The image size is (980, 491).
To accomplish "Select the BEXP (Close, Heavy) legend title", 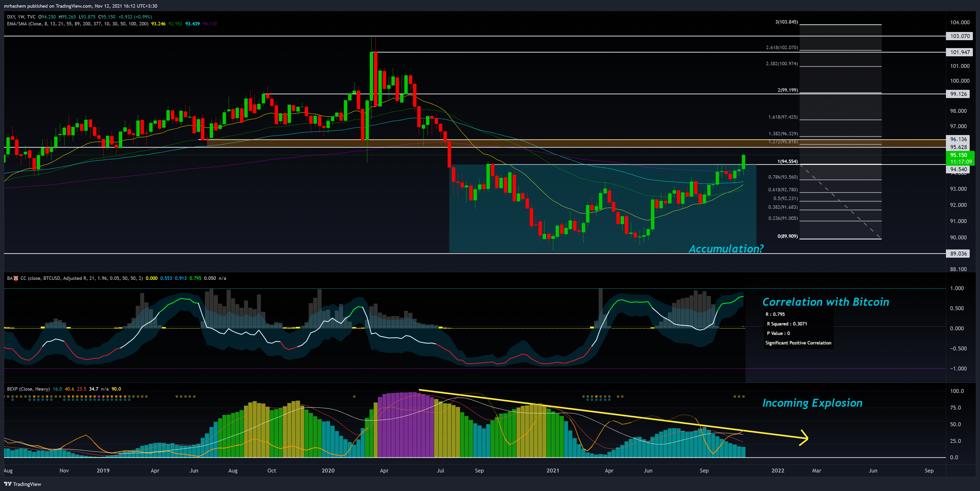I will click(x=29, y=389).
